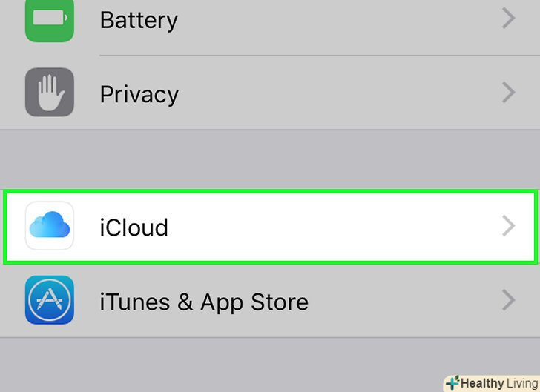Tap the blue iCloud cloud icon
The width and height of the screenshot is (540, 392).
[49, 226]
